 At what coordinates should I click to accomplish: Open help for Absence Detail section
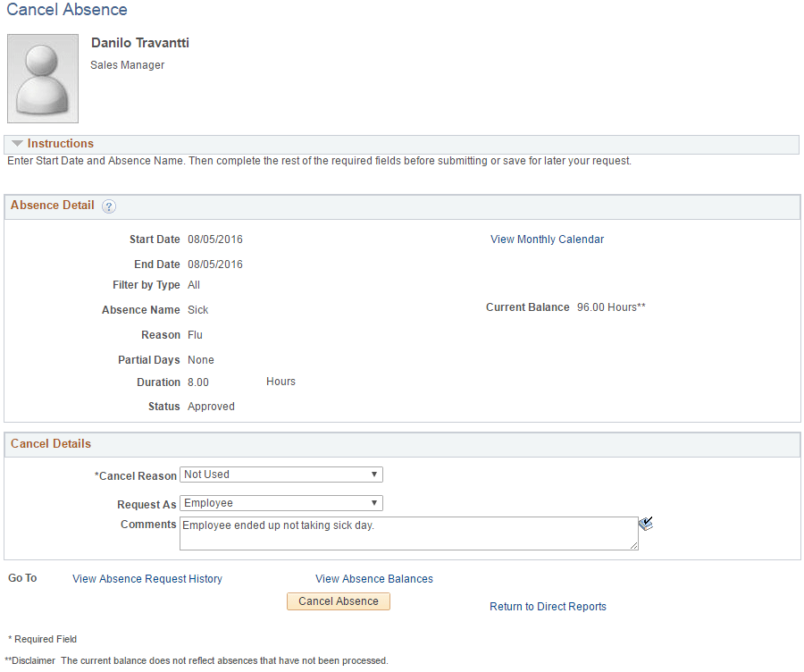coord(108,206)
